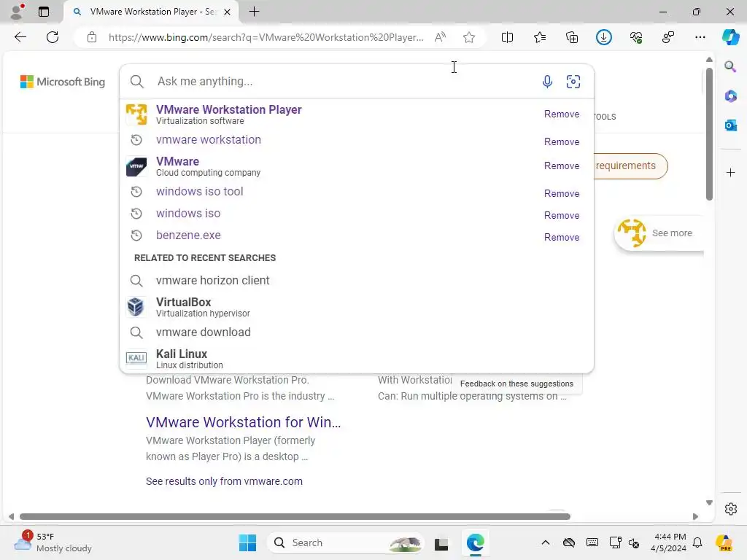Open VMware Workstation for Win... result

click(x=243, y=422)
